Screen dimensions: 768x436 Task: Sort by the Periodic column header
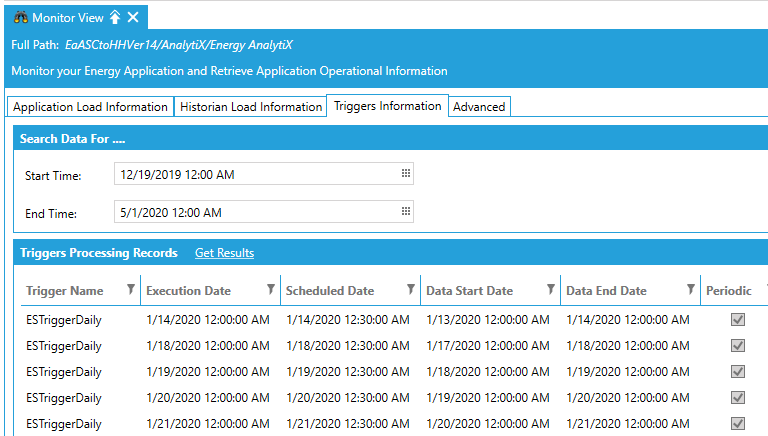pyautogui.click(x=728, y=291)
